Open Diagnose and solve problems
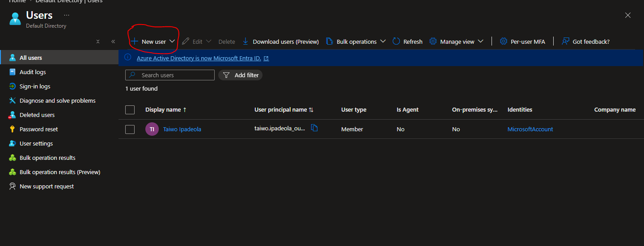 (59, 100)
